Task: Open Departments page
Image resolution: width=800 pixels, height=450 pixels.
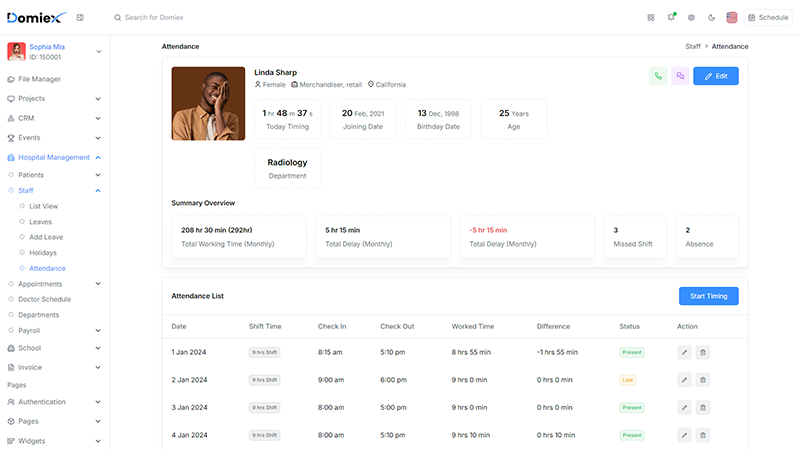Action: [x=38, y=315]
